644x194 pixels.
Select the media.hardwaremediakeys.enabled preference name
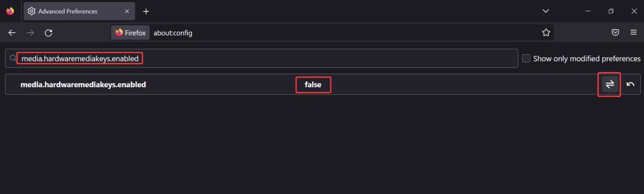(83, 84)
